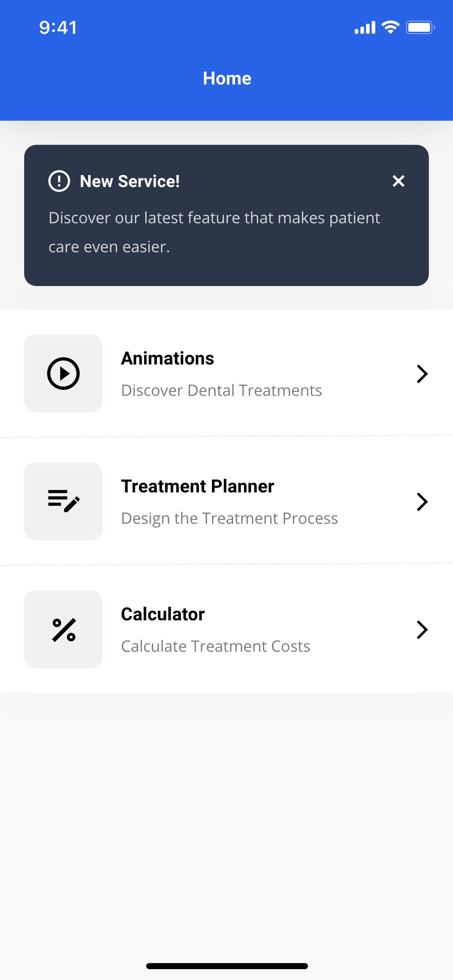Dismiss the New Service banner
Viewport: 453px width, 980px height.
point(398,181)
